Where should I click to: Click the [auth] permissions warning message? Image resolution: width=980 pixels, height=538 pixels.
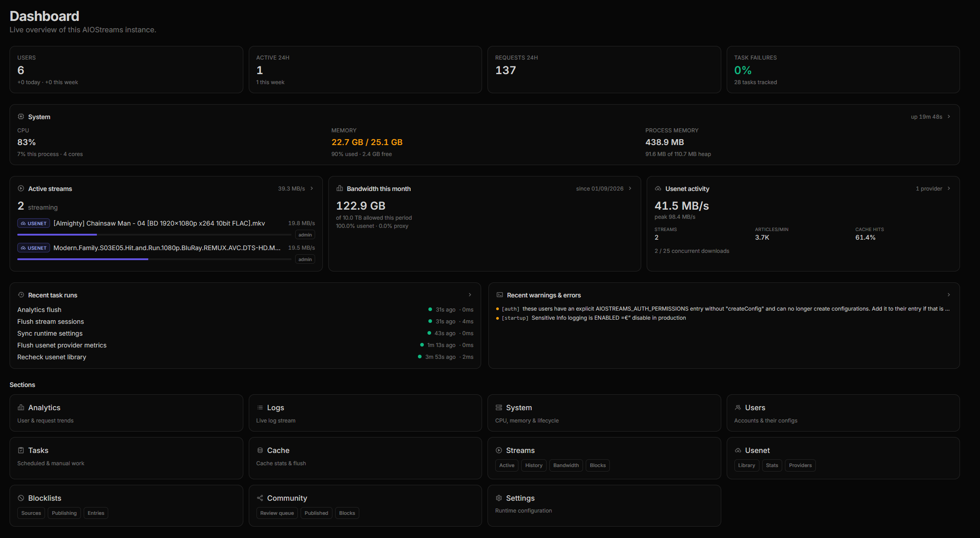[723, 309]
